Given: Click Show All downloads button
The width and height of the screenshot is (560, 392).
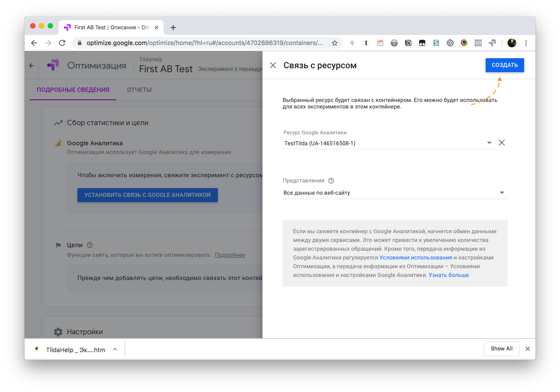Looking at the screenshot, I should (x=501, y=349).
